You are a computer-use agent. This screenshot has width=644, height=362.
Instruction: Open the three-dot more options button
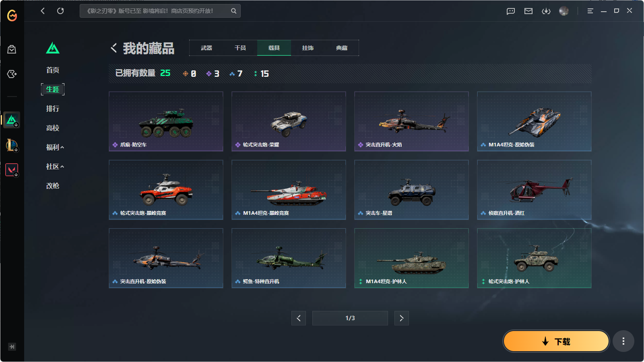[x=623, y=341]
